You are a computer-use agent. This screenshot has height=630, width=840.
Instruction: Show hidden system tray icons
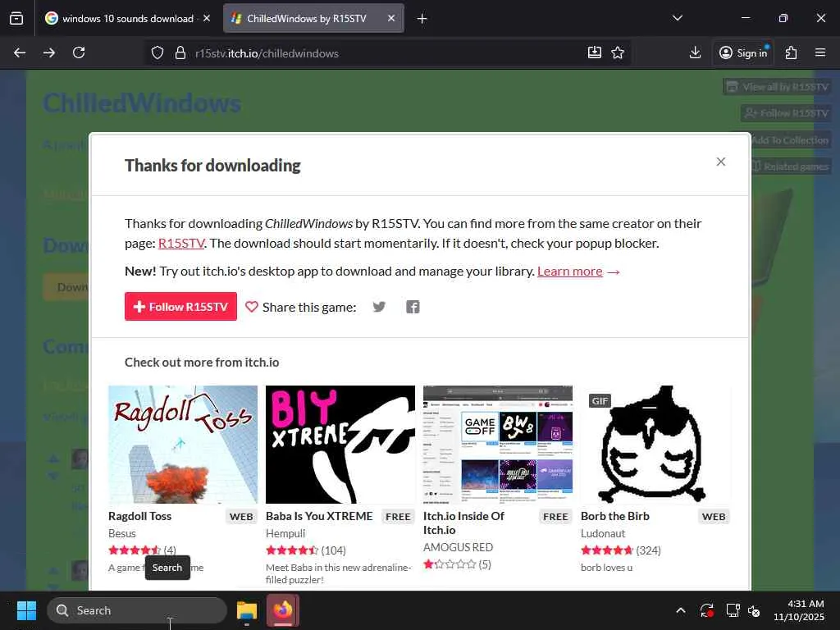pyautogui.click(x=680, y=610)
